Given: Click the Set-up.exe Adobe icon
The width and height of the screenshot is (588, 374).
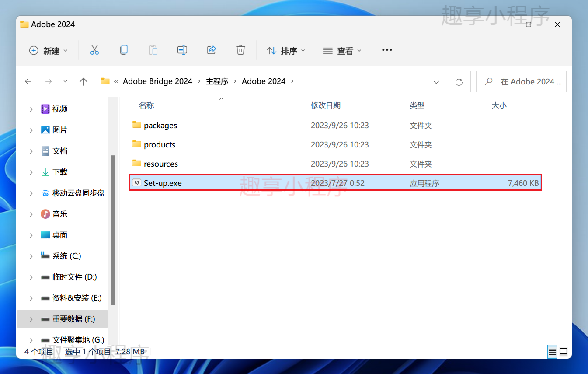Looking at the screenshot, I should click(137, 183).
